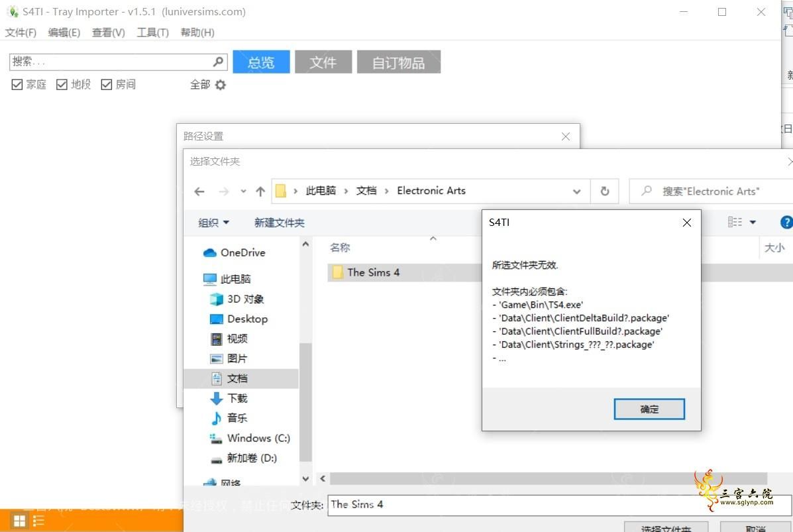Open the 文件(F) menu

click(21, 33)
